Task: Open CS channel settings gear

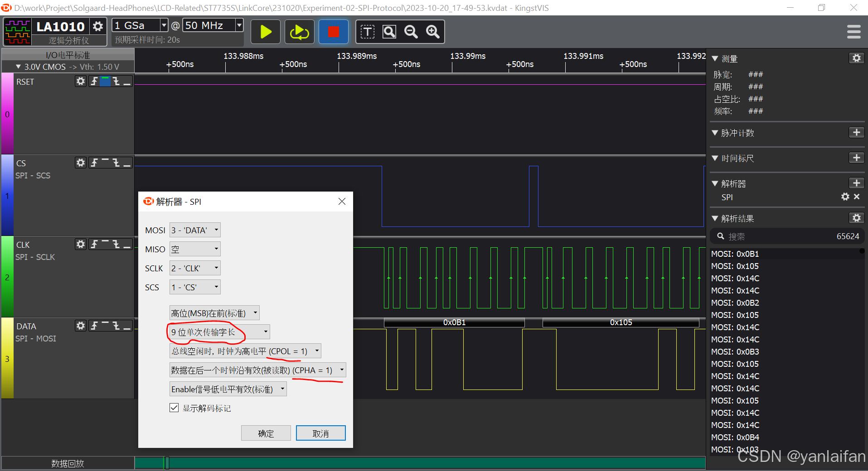Action: [x=81, y=163]
